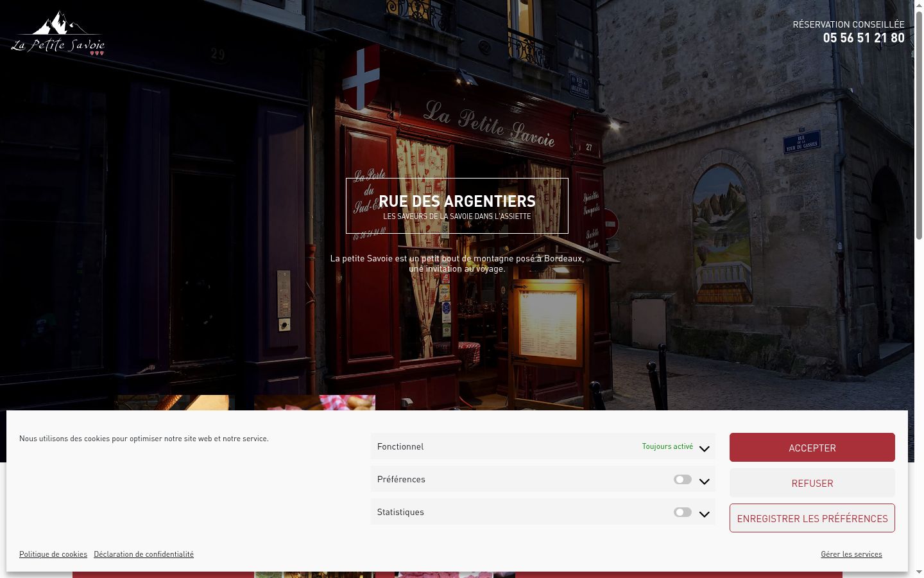This screenshot has width=924, height=578.
Task: Toggle the Préférences cookie switch
Action: pyautogui.click(x=683, y=480)
